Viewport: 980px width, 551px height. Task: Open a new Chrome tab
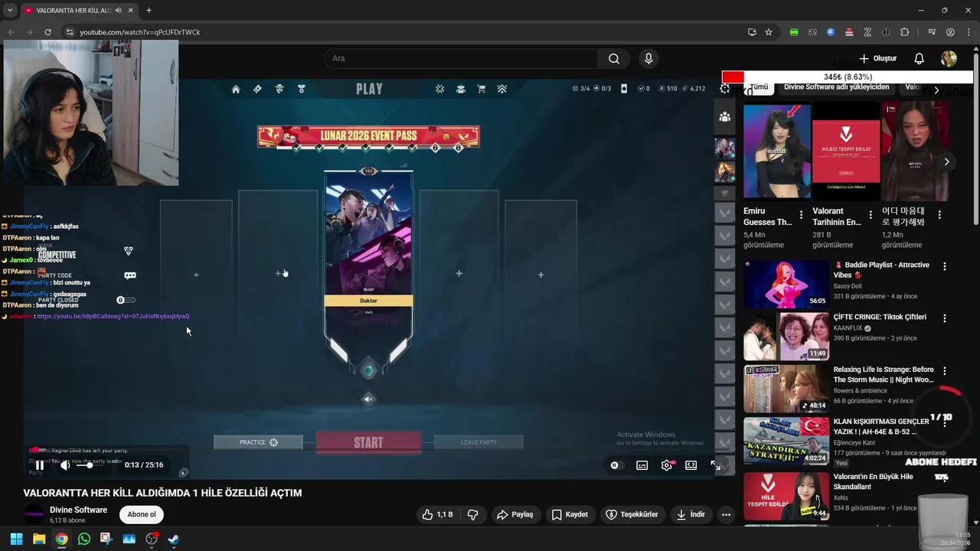[x=149, y=10]
